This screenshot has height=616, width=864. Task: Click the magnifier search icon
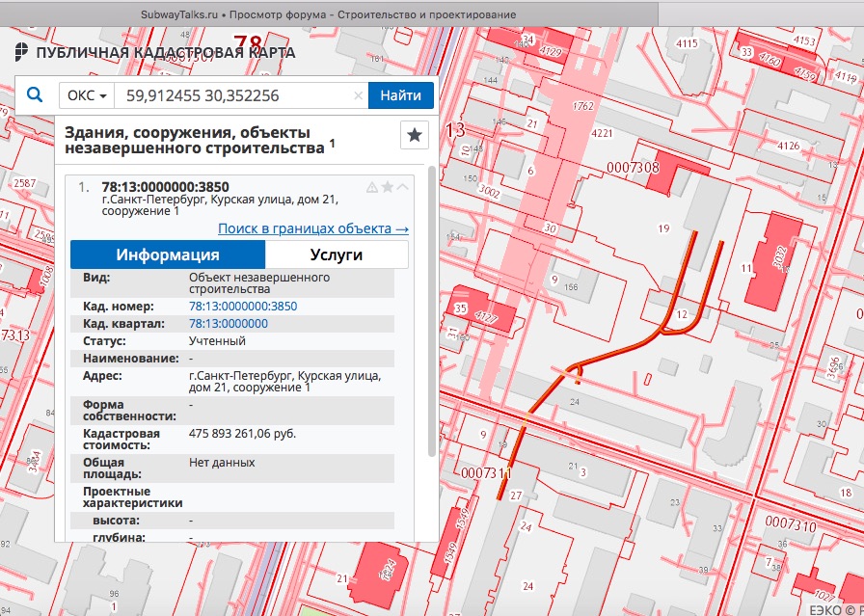click(x=35, y=95)
